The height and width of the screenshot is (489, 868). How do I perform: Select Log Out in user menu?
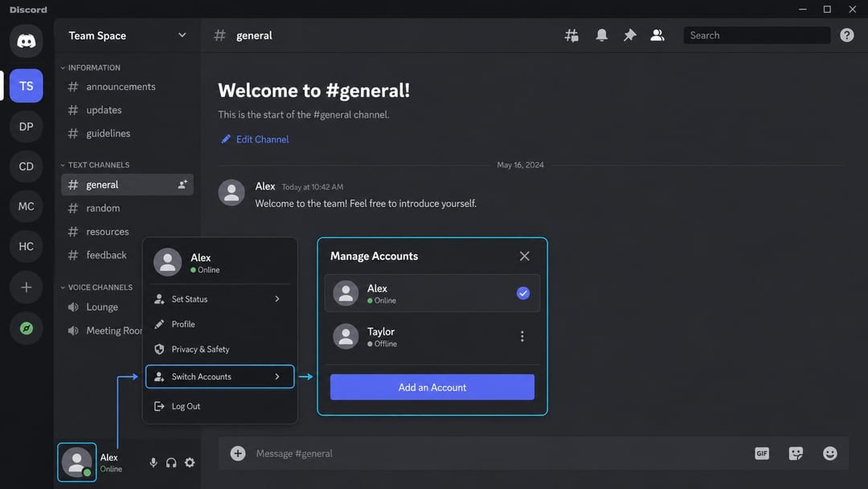coord(219,406)
